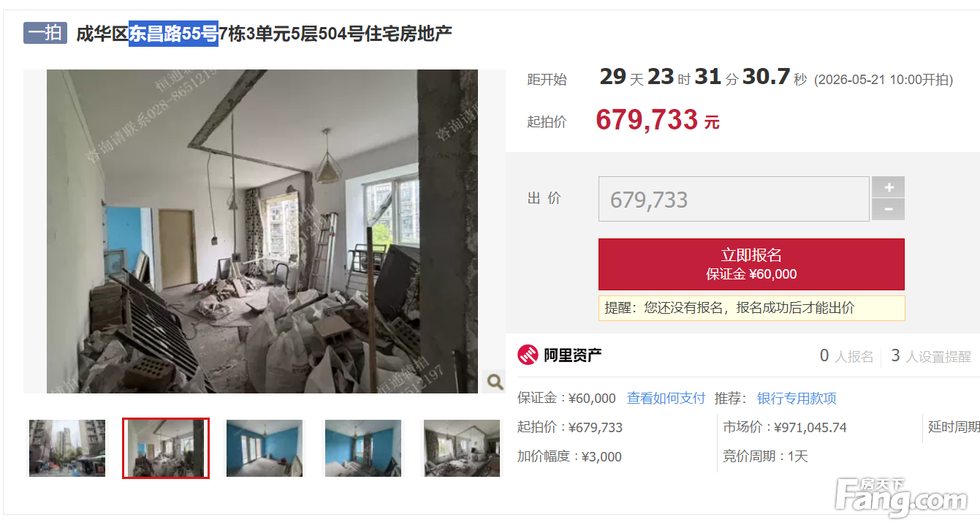
Task: Open the 查看如何支付 link
Action: click(666, 399)
